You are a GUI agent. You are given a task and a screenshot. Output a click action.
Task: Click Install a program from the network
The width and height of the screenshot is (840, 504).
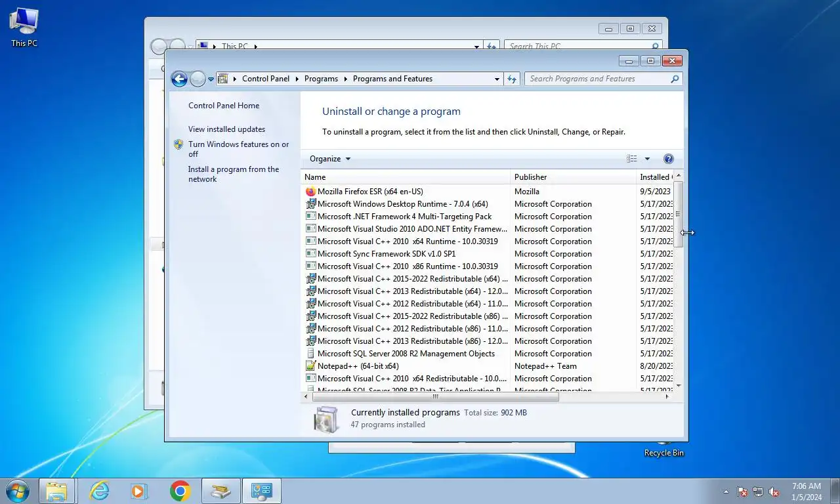(x=234, y=174)
